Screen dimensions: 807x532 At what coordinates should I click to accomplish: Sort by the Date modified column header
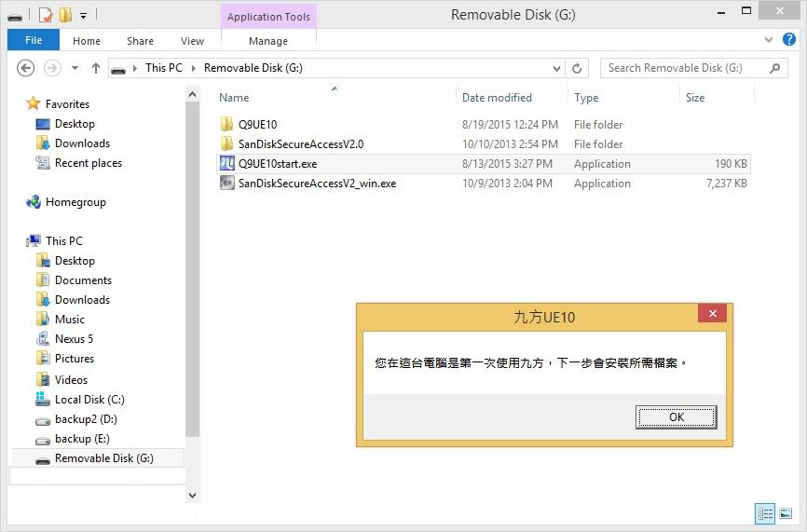pos(497,97)
